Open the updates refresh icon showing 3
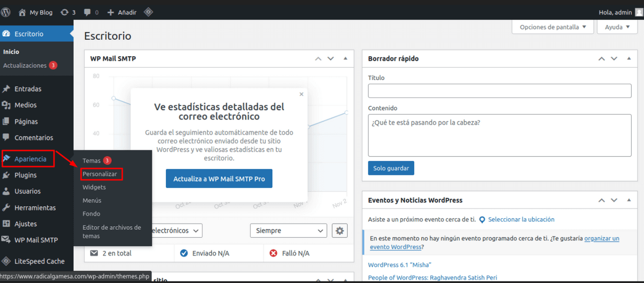644x283 pixels. pyautogui.click(x=64, y=12)
